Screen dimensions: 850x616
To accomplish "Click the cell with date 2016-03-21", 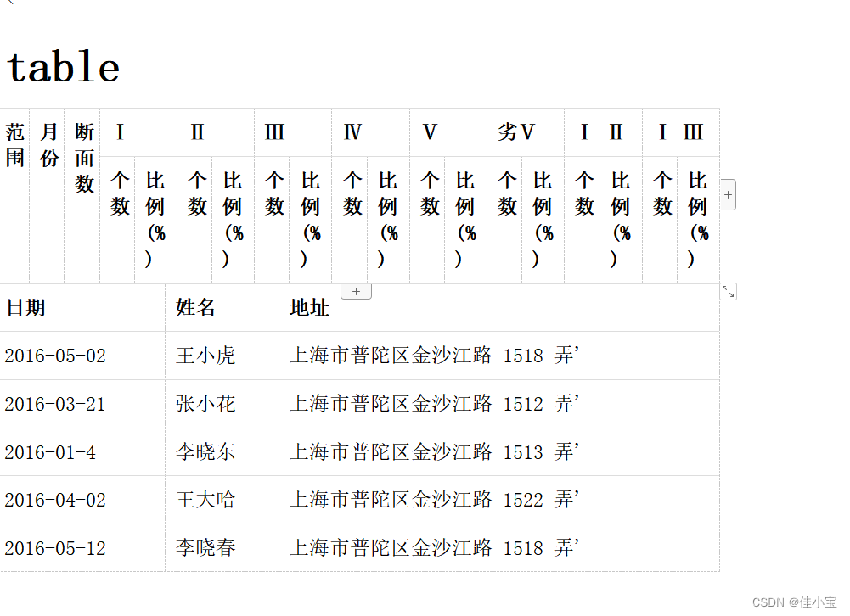I will click(x=54, y=404).
